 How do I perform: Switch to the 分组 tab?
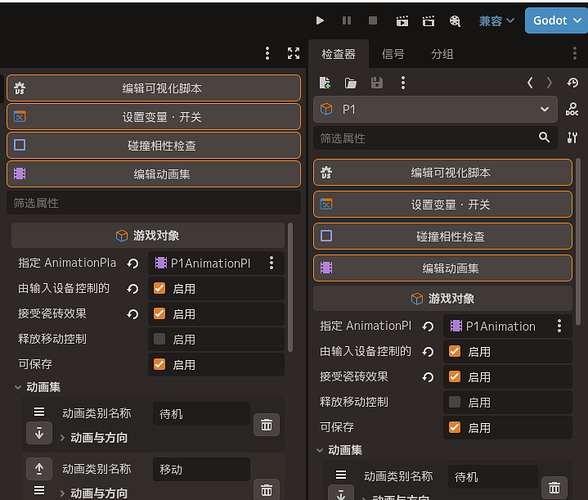click(x=442, y=54)
